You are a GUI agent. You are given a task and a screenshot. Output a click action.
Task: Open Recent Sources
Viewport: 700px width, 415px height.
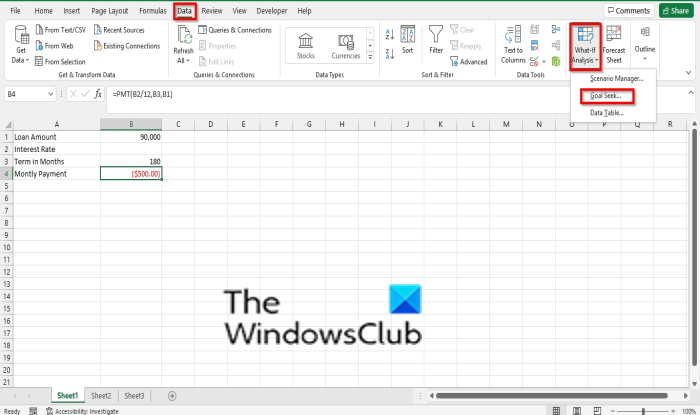(119, 30)
